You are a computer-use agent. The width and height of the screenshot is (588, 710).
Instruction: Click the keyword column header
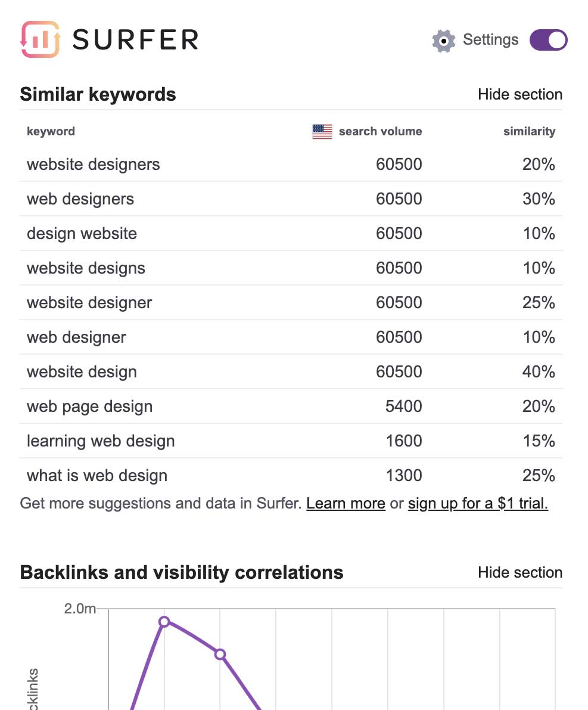click(x=51, y=132)
